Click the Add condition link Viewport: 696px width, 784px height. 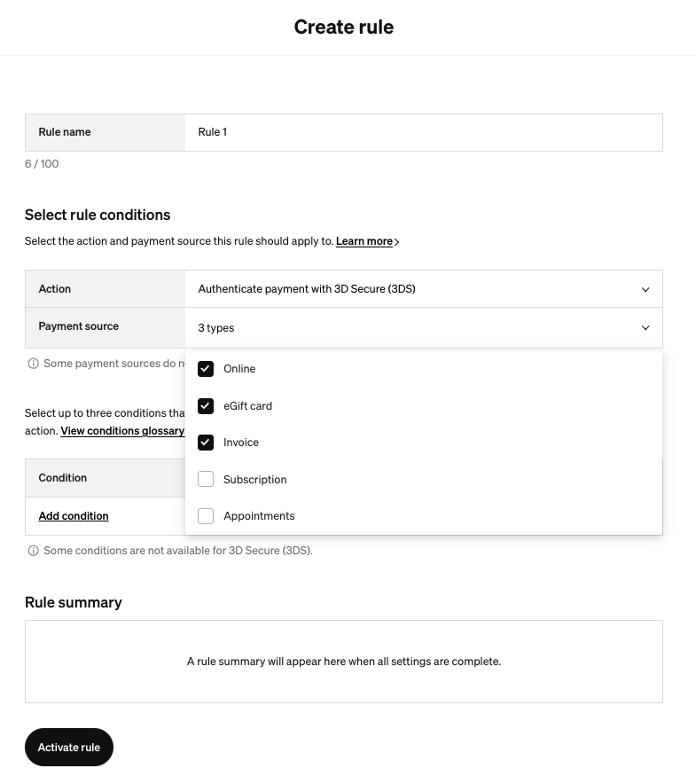pyautogui.click(x=74, y=516)
